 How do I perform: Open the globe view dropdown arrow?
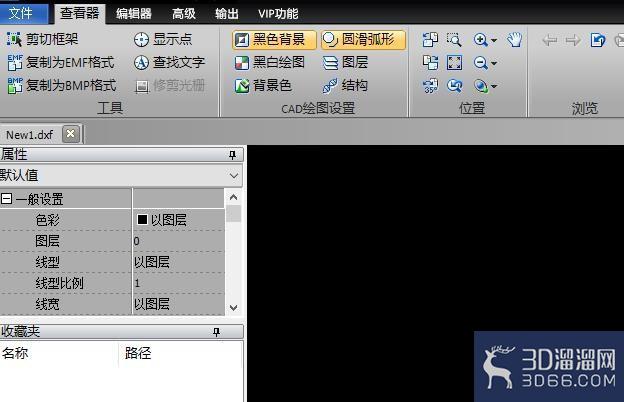pyautogui.click(x=494, y=86)
